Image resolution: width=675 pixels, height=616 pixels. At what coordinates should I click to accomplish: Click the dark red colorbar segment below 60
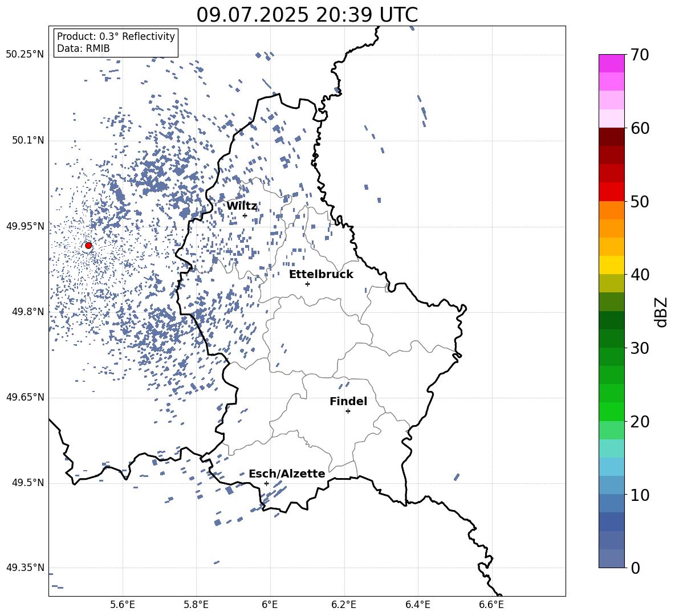[611, 137]
